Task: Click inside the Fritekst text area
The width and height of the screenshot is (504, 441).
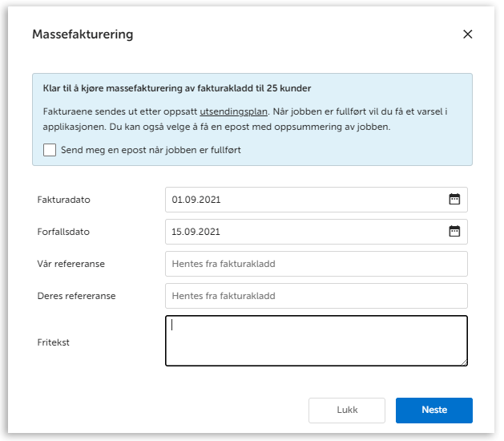Action: click(316, 341)
